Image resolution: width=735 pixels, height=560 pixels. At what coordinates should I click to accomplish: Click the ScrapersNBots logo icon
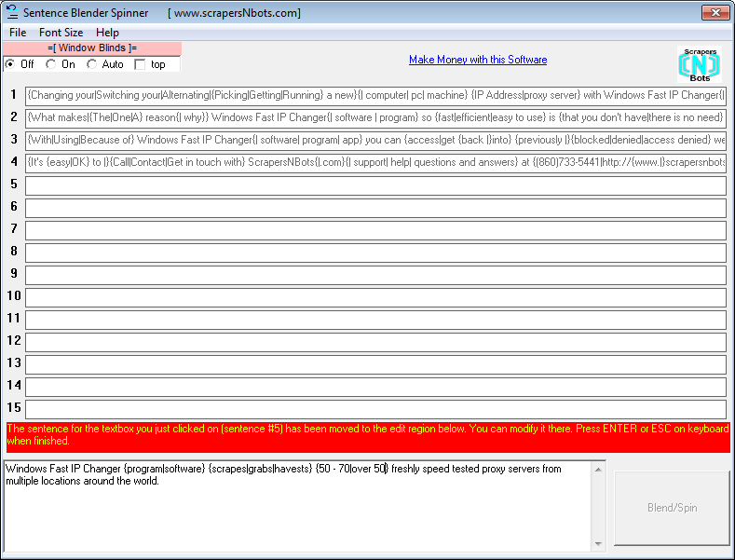click(700, 64)
